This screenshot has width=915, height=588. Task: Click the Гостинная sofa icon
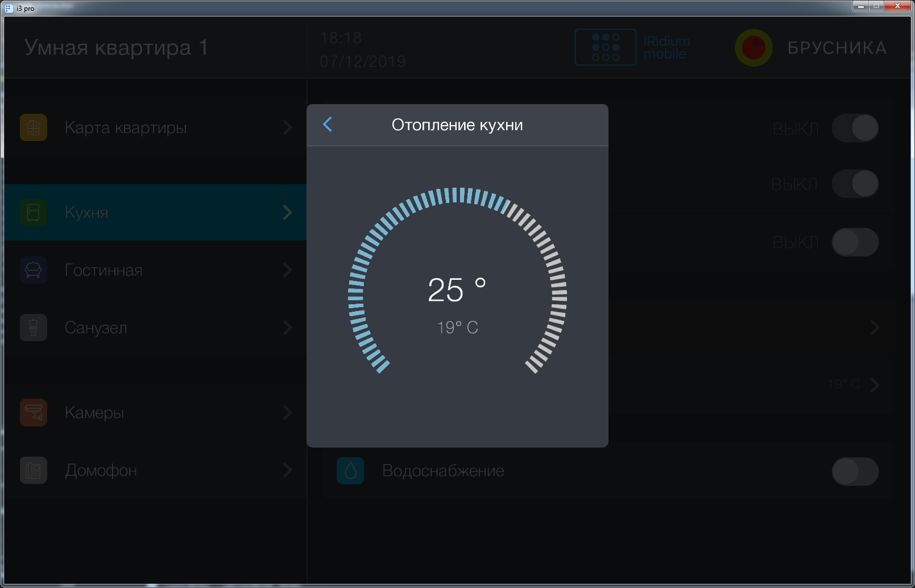(34, 270)
